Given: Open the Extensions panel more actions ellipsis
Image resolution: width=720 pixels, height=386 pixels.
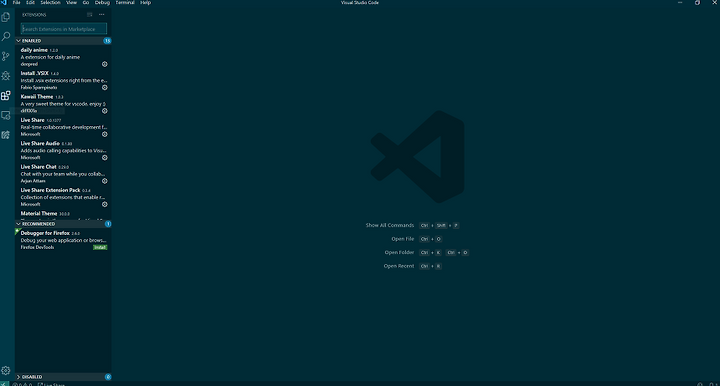Looking at the screenshot, I should point(101,15).
